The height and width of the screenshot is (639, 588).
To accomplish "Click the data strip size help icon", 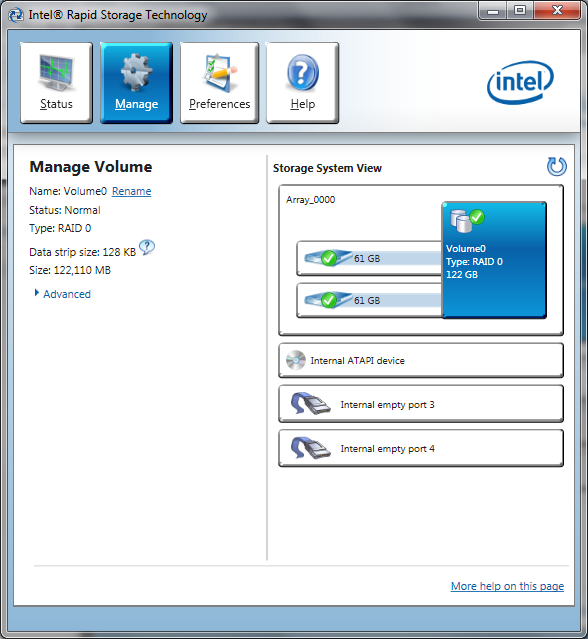I will click(147, 247).
